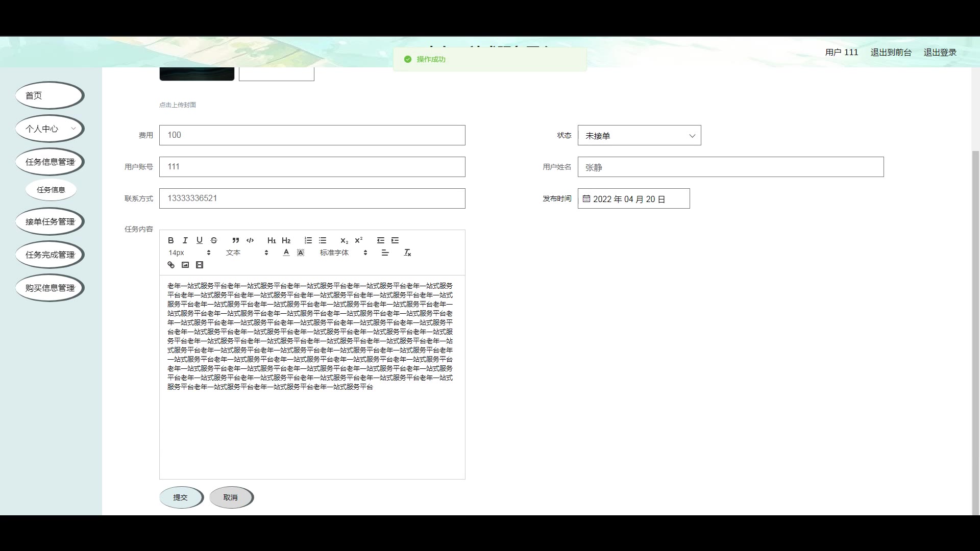Image resolution: width=980 pixels, height=551 pixels.
Task: Click the 提交 submit button
Action: point(181,497)
